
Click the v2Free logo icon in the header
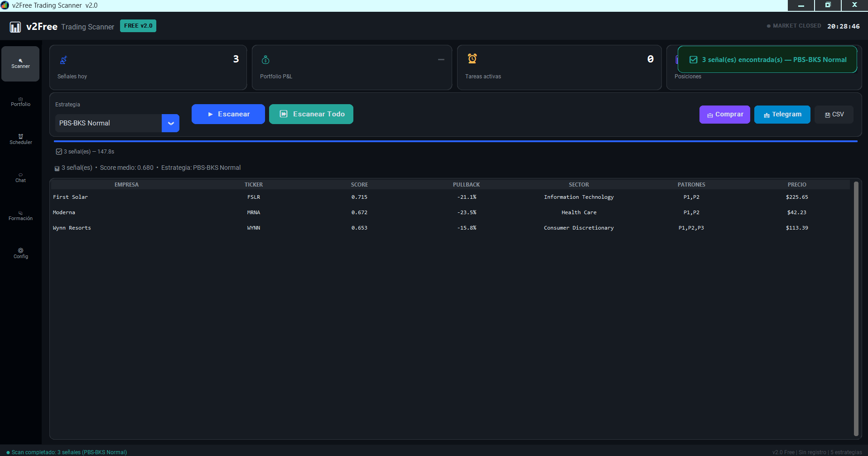(15, 27)
